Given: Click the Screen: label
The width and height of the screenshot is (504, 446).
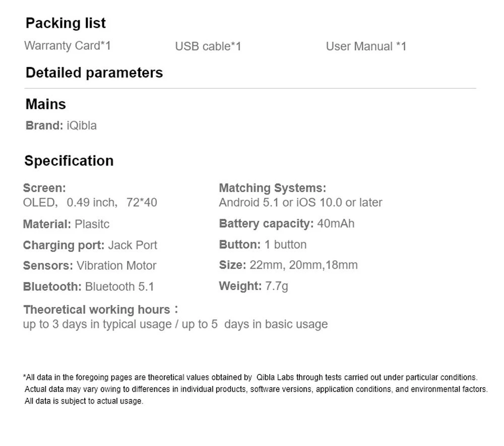Looking at the screenshot, I should [x=44, y=188].
